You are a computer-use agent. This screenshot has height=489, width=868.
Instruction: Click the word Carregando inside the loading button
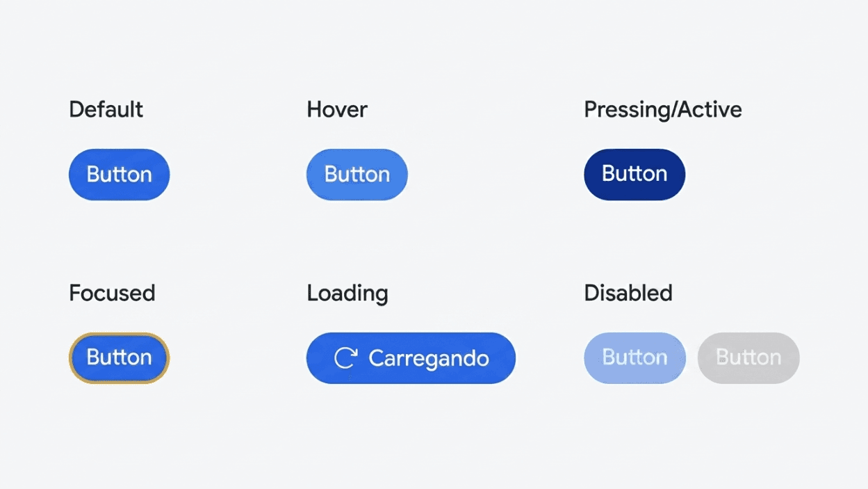tap(429, 359)
